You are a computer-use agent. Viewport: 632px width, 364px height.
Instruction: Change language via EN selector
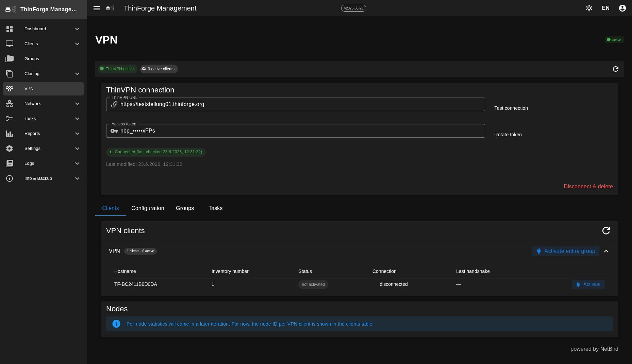(x=606, y=8)
